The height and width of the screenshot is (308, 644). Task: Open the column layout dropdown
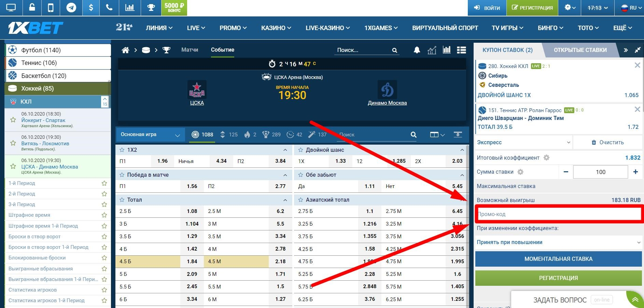(x=437, y=135)
